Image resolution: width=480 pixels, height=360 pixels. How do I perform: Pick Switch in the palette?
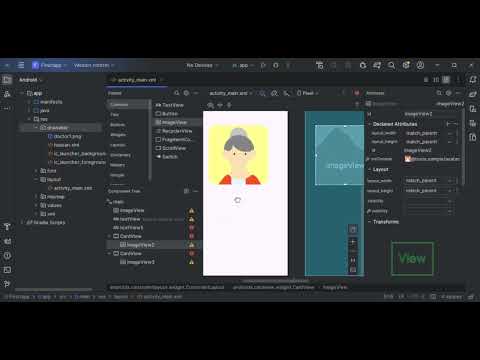click(x=167, y=157)
